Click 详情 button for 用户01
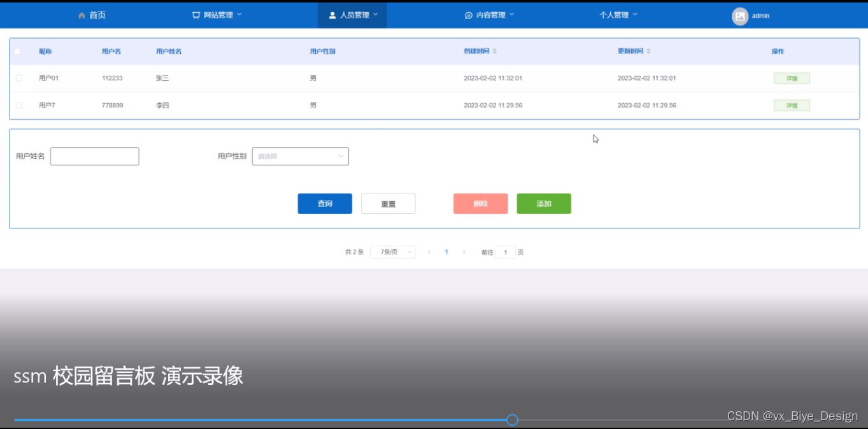This screenshot has height=429, width=868. (792, 78)
